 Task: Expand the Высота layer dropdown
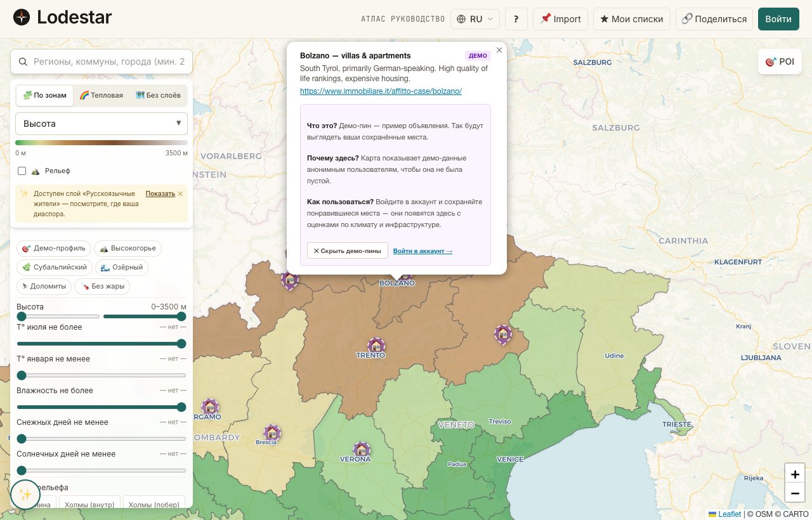click(101, 124)
